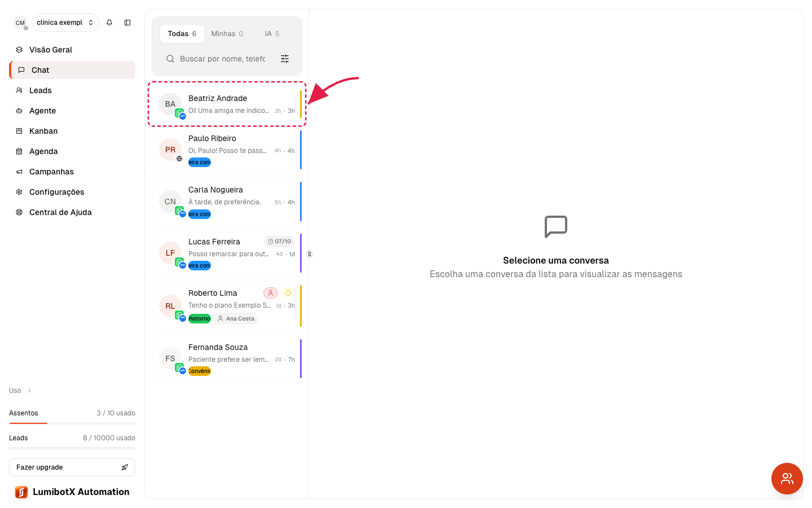Click the Campanhas megaphone icon
The height and width of the screenshot is (508, 812).
(x=19, y=172)
